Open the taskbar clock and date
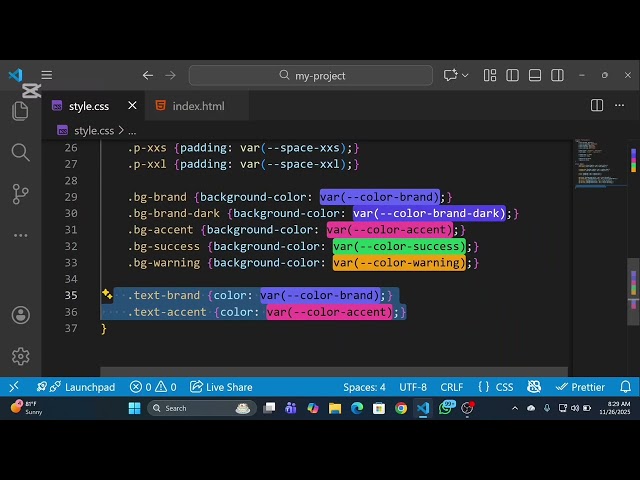This screenshot has width=640, height=480. [615, 408]
